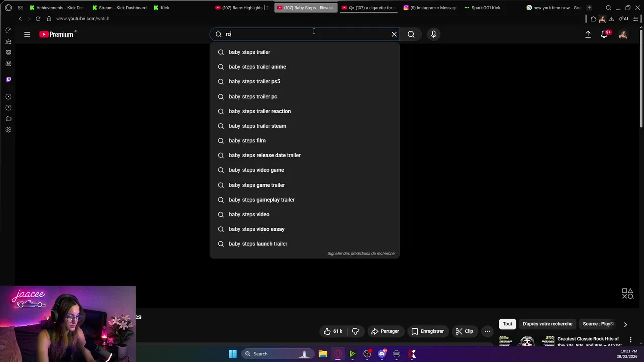Switch to Stream - Kick Dashboard tab
The image size is (644, 362).
click(119, 8)
